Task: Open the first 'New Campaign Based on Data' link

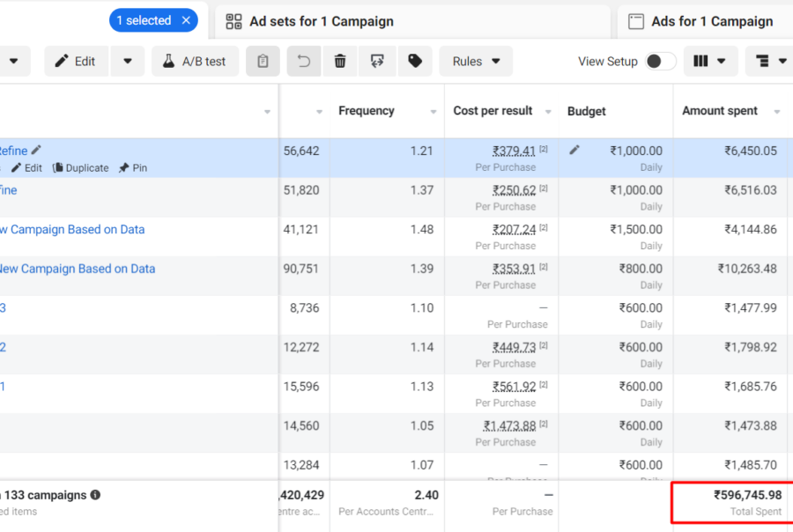Action: coord(70,229)
